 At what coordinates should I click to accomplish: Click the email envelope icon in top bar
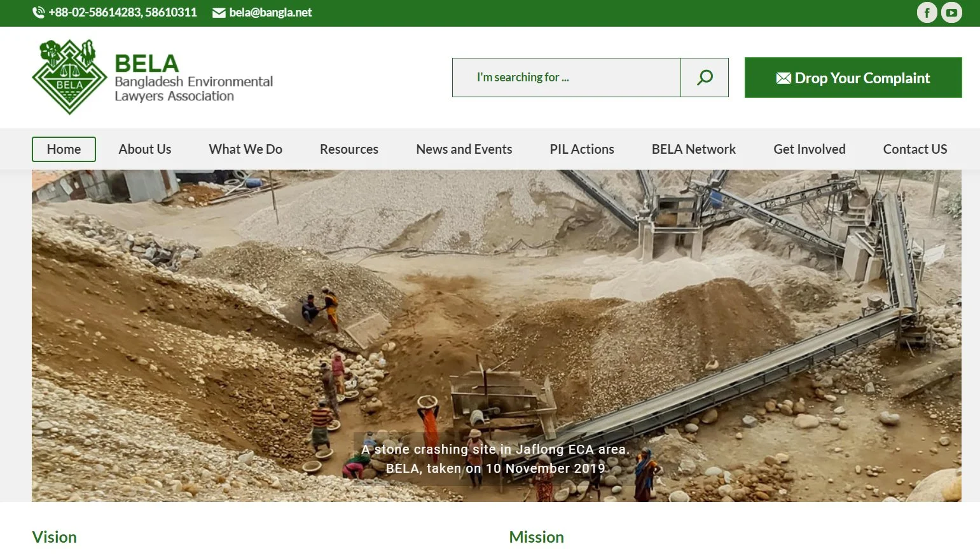[x=219, y=13]
